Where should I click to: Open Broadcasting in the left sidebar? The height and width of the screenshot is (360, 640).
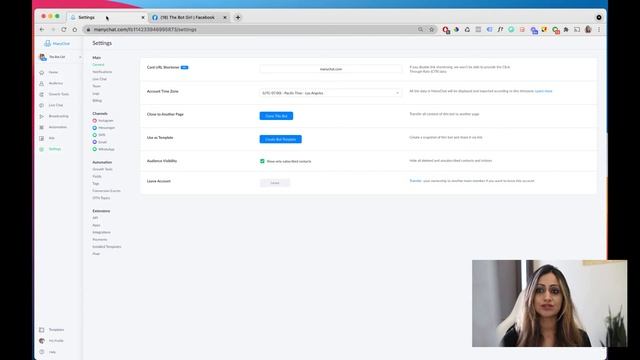tap(58, 116)
